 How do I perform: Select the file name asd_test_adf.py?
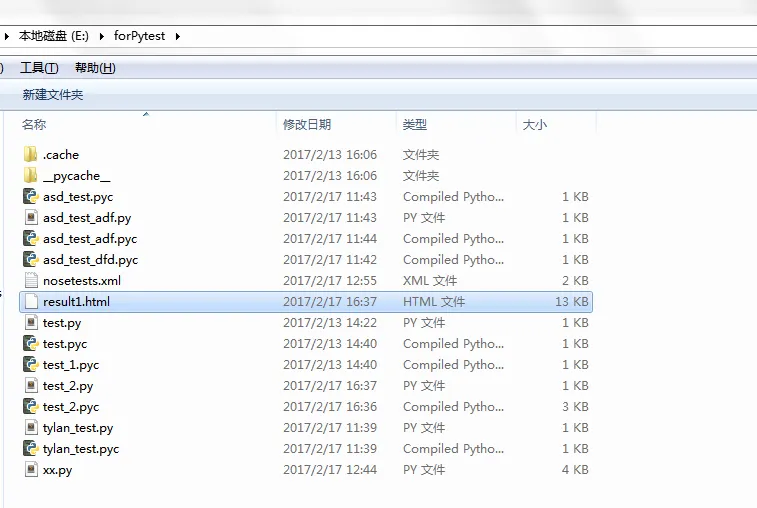click(x=87, y=218)
